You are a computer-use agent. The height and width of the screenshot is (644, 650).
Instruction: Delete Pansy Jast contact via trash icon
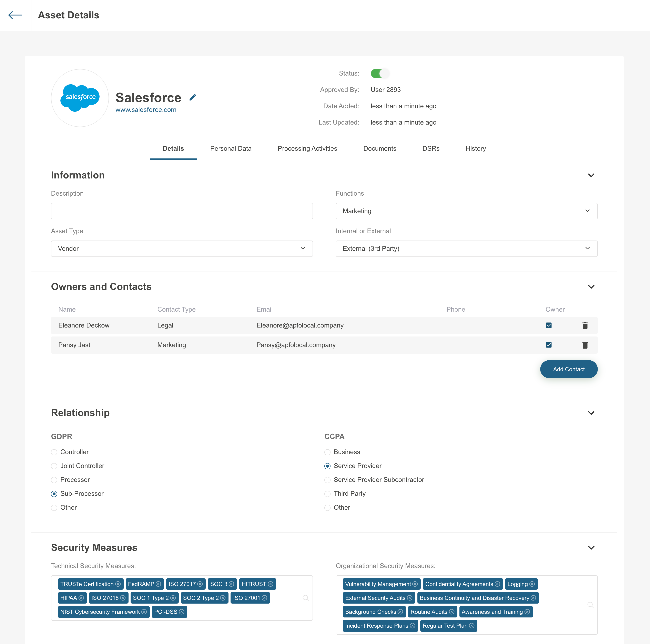(x=585, y=345)
